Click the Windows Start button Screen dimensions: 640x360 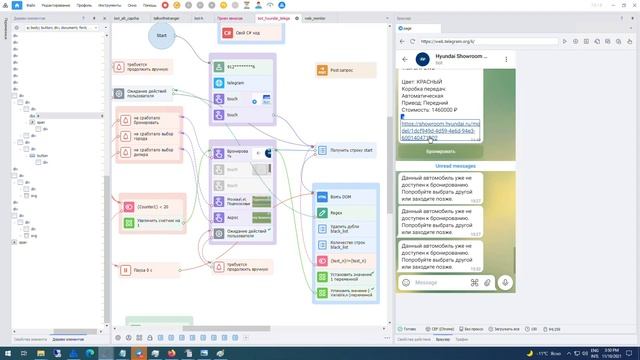pos(7,353)
